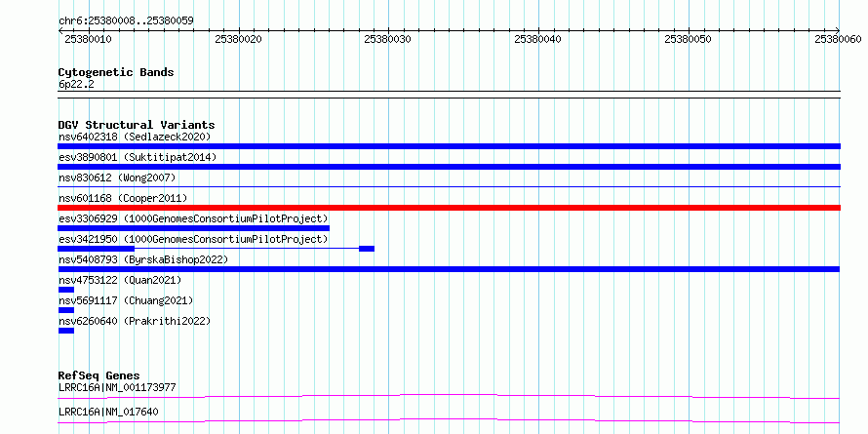Click the Cytogenetic Bands track title
This screenshot has width=868, height=434.
[116, 72]
